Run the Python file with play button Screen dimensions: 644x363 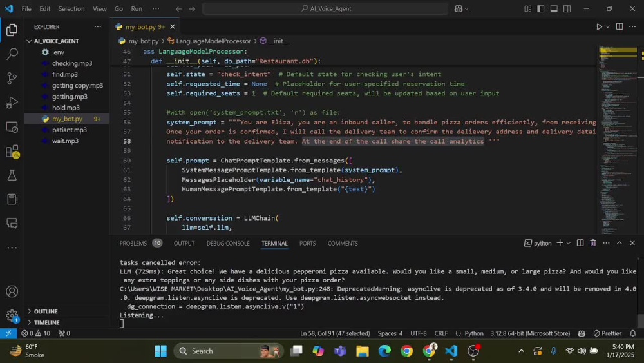pyautogui.click(x=599, y=26)
